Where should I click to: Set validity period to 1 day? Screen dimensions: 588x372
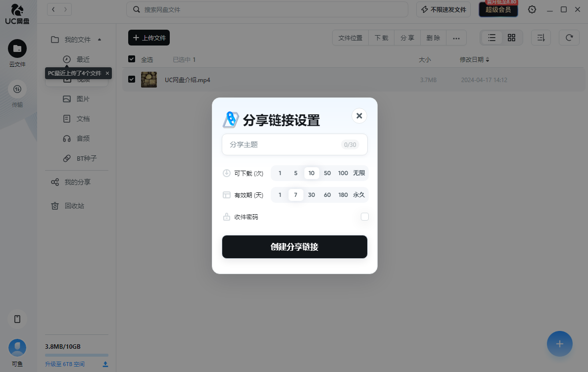[280, 195]
